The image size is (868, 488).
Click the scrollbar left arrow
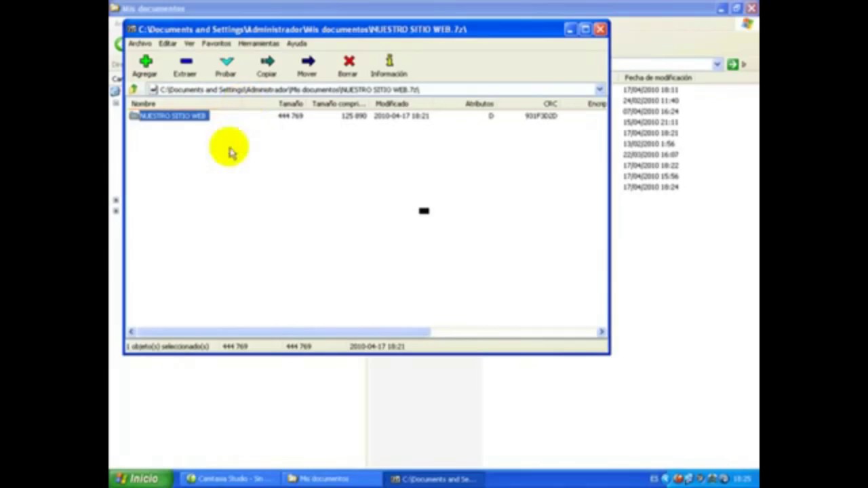132,331
